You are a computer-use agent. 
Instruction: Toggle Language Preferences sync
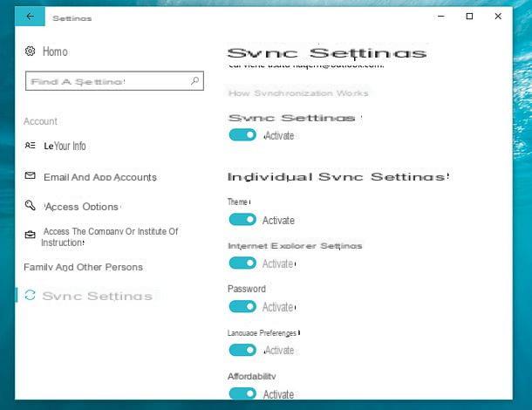(242, 350)
